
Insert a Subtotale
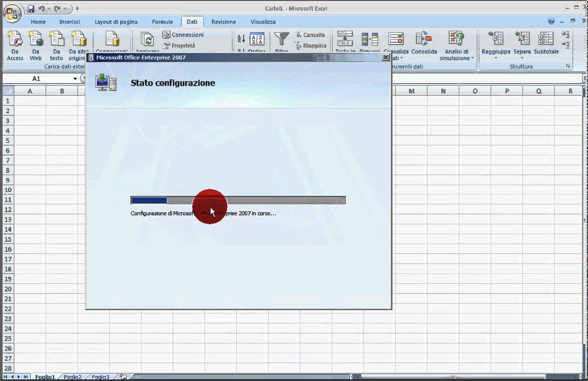pos(546,43)
